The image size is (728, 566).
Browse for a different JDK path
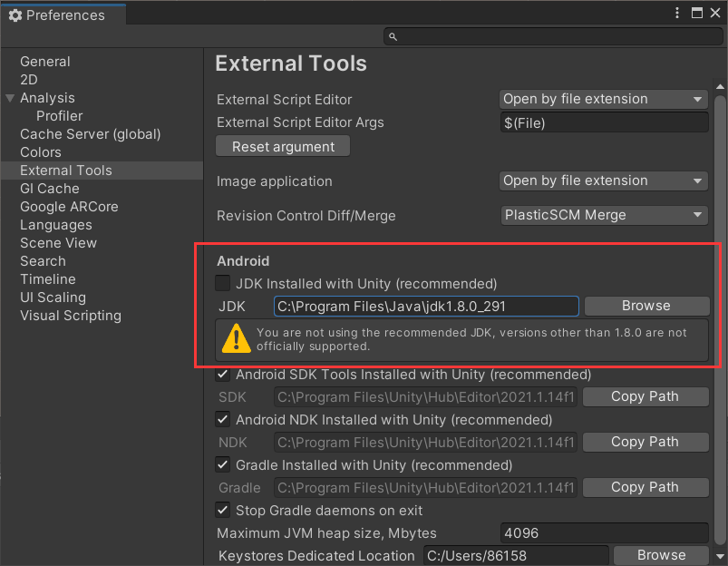[x=646, y=306]
